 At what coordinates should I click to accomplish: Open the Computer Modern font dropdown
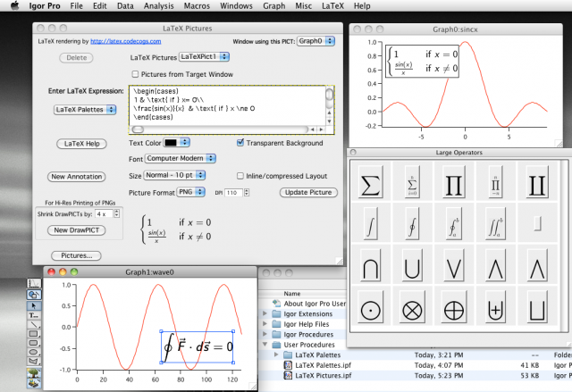(x=181, y=158)
